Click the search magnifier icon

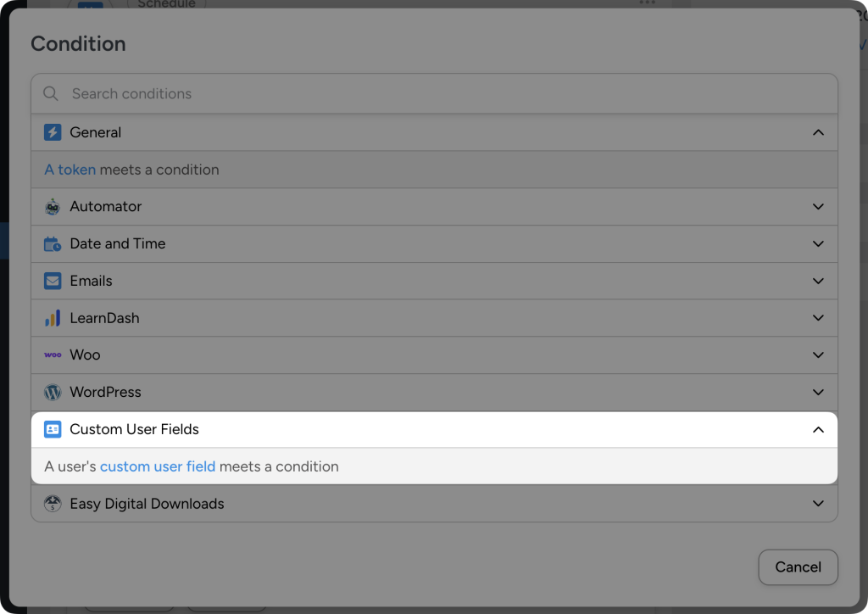50,93
